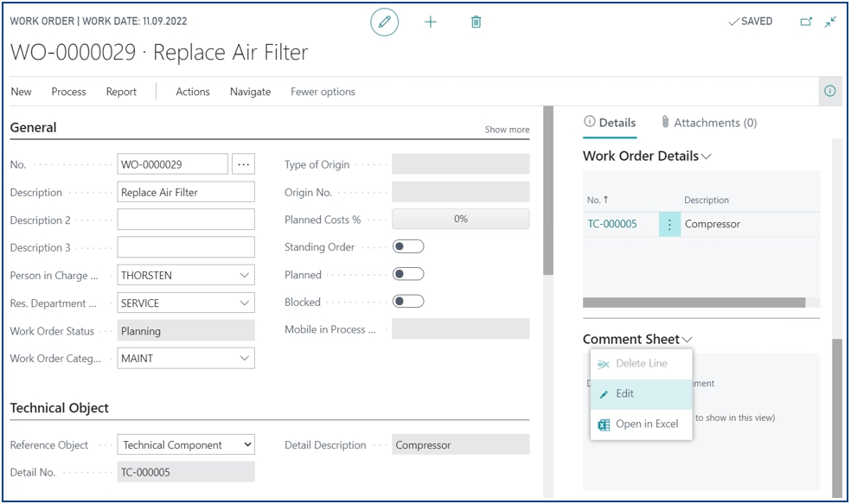Open the Work Order Category dropdown
The image size is (851, 504).
[x=244, y=358]
